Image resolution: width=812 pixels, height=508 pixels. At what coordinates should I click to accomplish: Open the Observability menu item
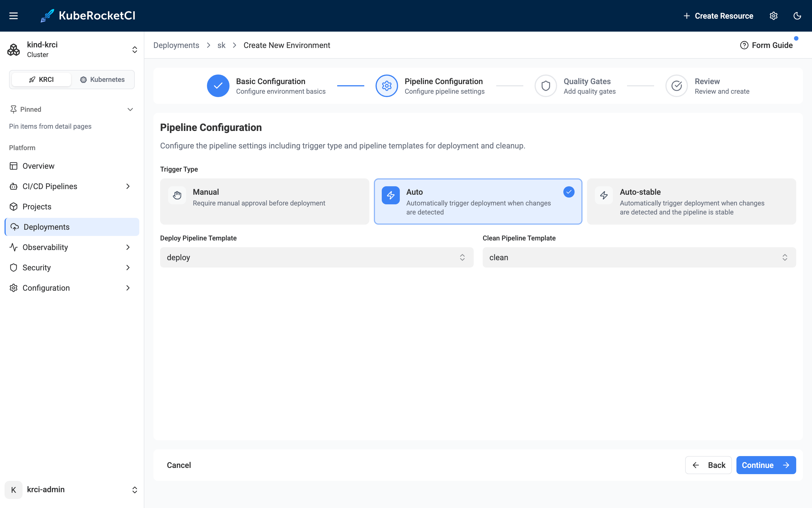[x=72, y=247]
